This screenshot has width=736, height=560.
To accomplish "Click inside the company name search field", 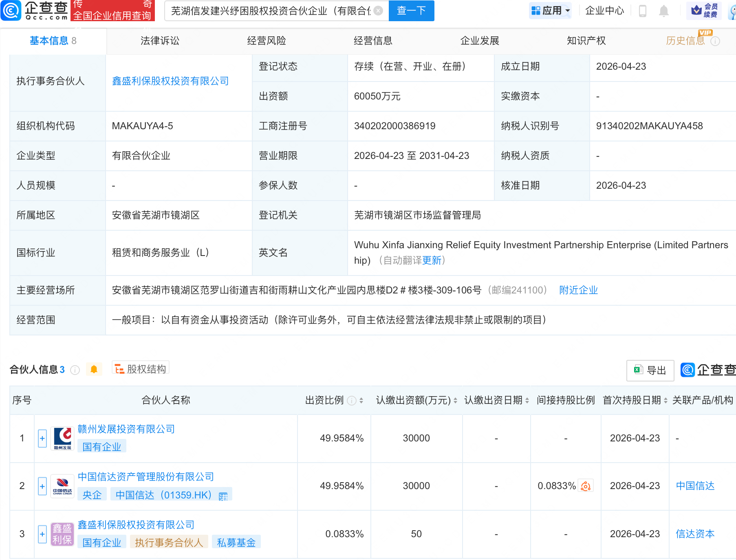I will (265, 11).
